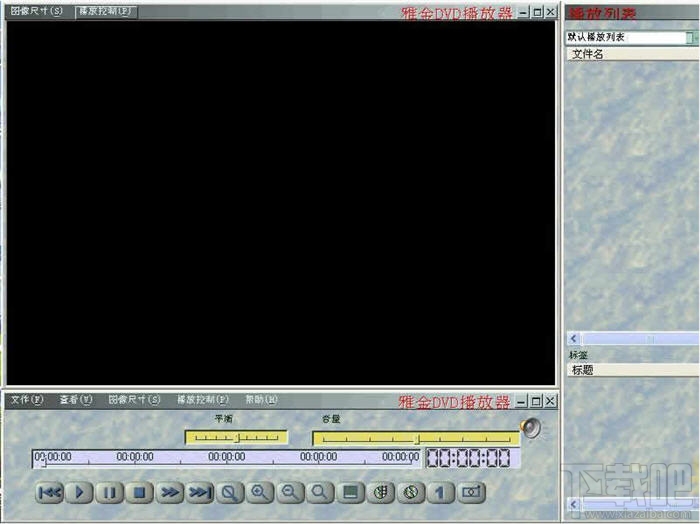Click the 平衡 balance slider

[x=236, y=437]
